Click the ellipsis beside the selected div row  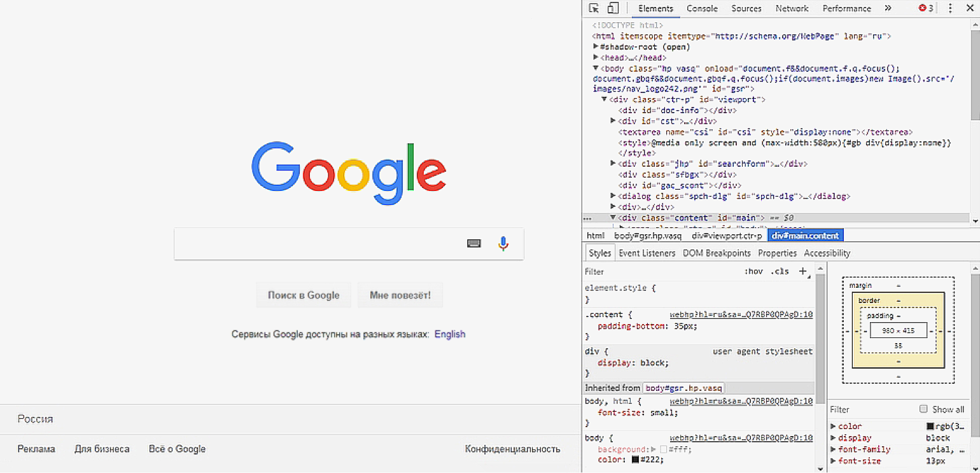click(x=587, y=218)
